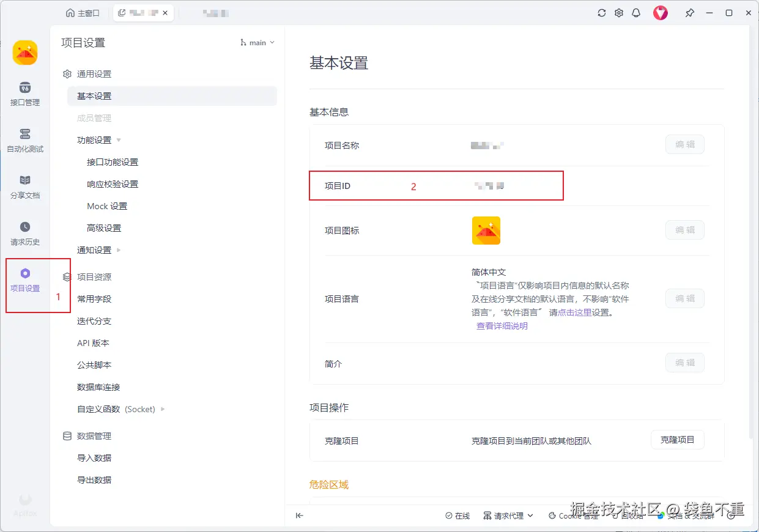The height and width of the screenshot is (532, 759).
Task: Open the 请求代理 dropdown in status bar
Action: tap(508, 516)
